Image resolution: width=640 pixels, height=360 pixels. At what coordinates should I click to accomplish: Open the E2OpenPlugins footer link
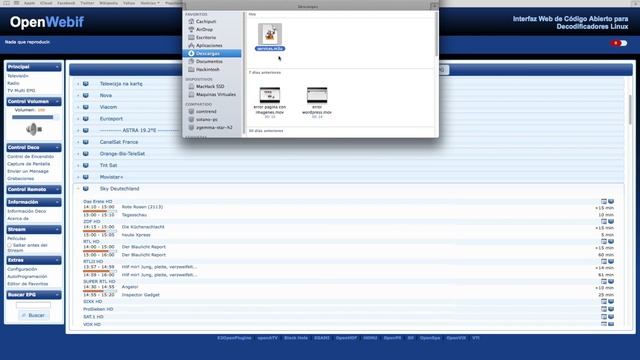click(234, 338)
